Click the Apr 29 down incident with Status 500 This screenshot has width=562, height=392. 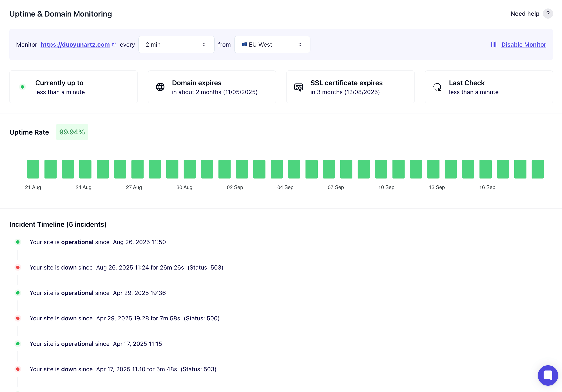point(124,318)
